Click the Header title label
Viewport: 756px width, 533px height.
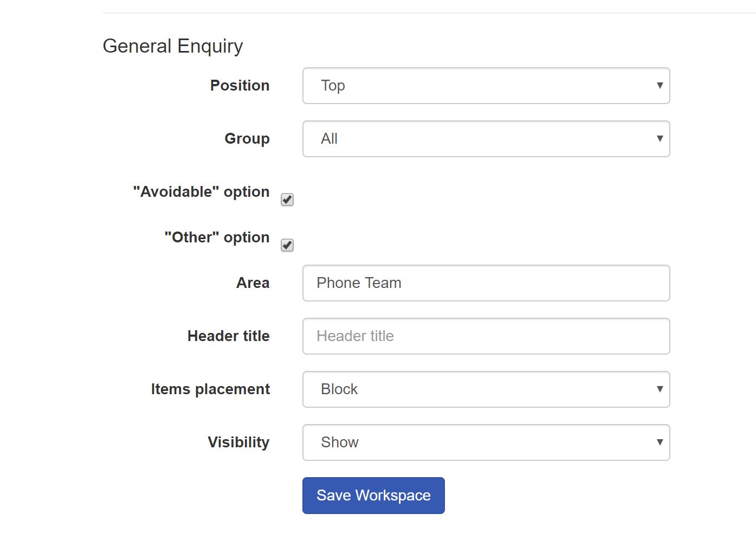(x=228, y=336)
